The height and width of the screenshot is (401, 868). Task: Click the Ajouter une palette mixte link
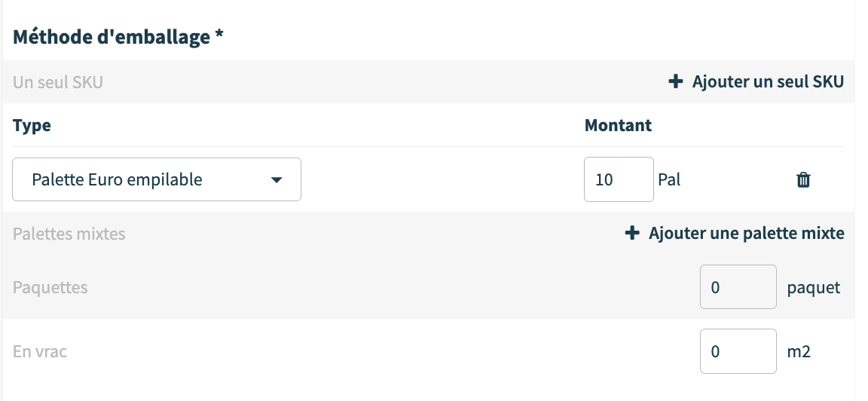tap(735, 233)
